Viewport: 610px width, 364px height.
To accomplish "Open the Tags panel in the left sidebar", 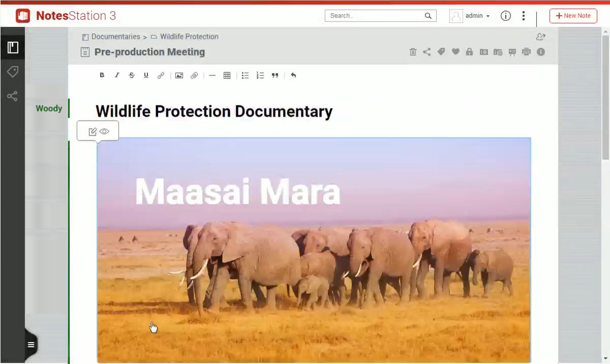I will [12, 72].
